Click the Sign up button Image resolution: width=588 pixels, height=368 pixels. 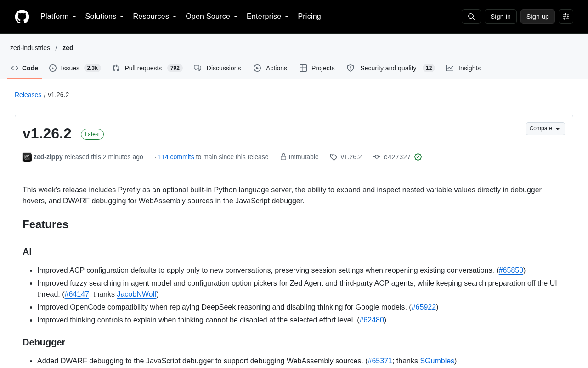click(x=537, y=17)
